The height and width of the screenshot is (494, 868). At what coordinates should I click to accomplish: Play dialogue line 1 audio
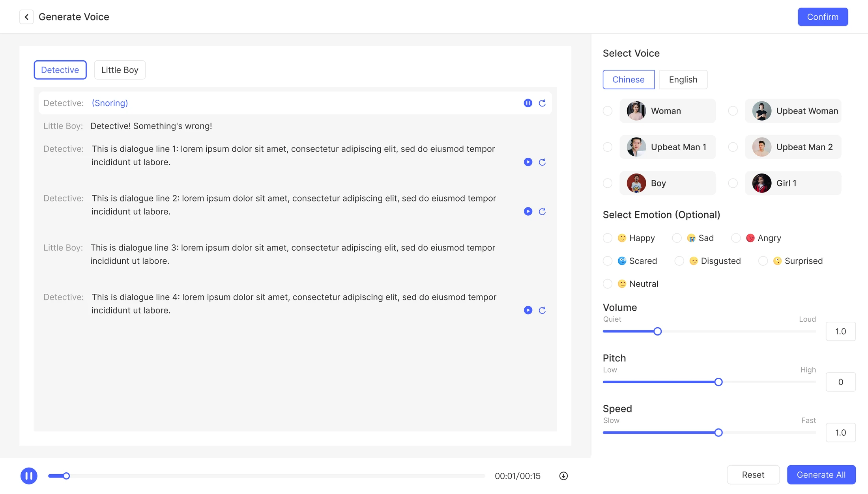tap(528, 162)
